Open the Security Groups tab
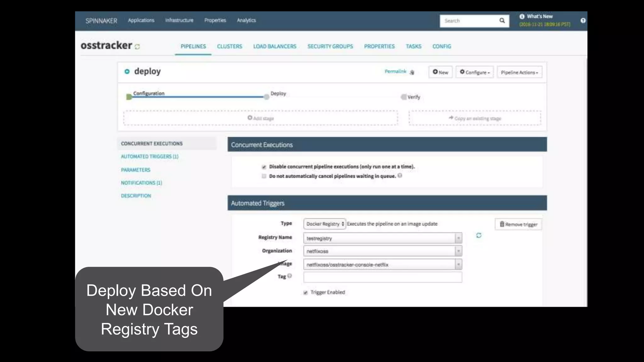The height and width of the screenshot is (362, 644). coord(330,47)
